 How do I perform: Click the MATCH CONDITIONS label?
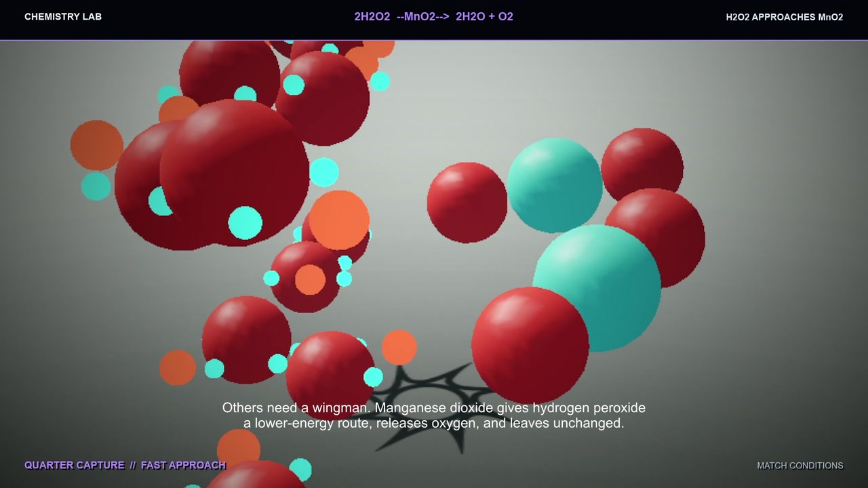[800, 466]
